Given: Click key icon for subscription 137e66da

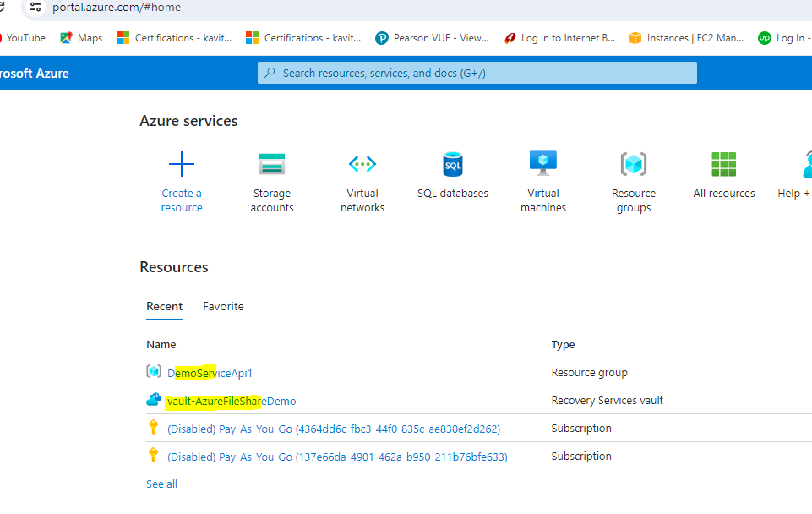Looking at the screenshot, I should 153,456.
